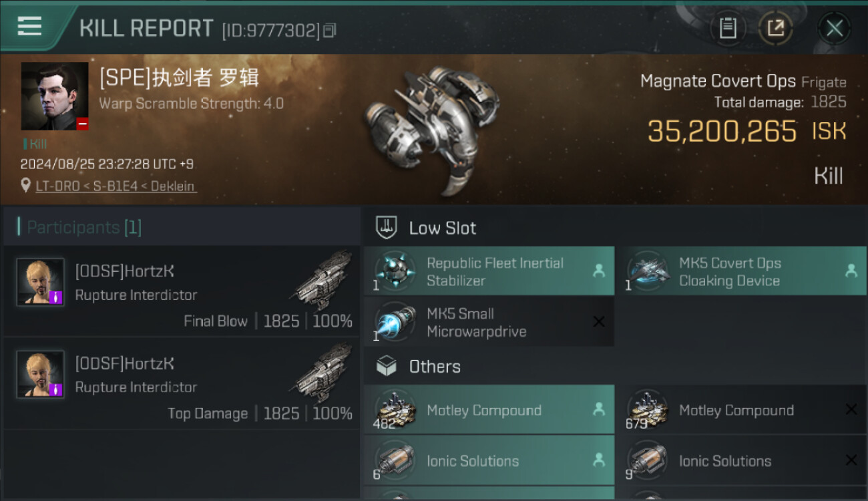The height and width of the screenshot is (501, 868).
Task: Click the Low Slot section header icon
Action: (386, 227)
